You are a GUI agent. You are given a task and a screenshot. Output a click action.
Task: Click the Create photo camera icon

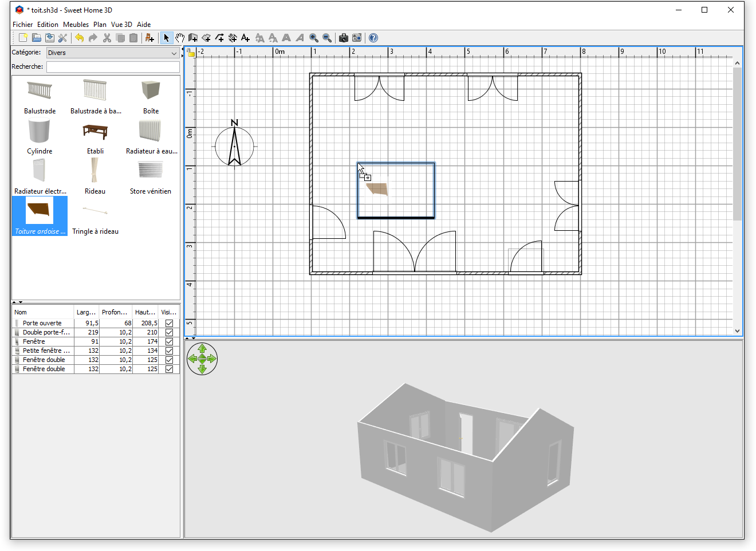click(x=344, y=38)
